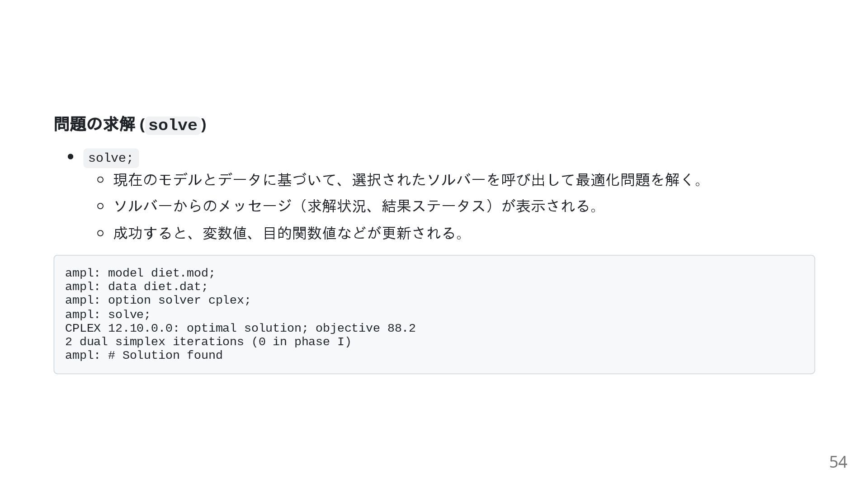Click the text 成功すると、変数値

click(181, 233)
